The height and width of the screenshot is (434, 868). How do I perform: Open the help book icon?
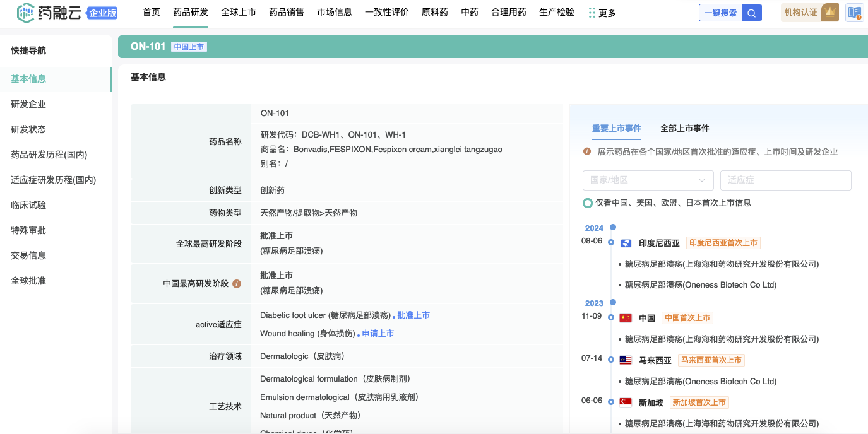point(855,13)
